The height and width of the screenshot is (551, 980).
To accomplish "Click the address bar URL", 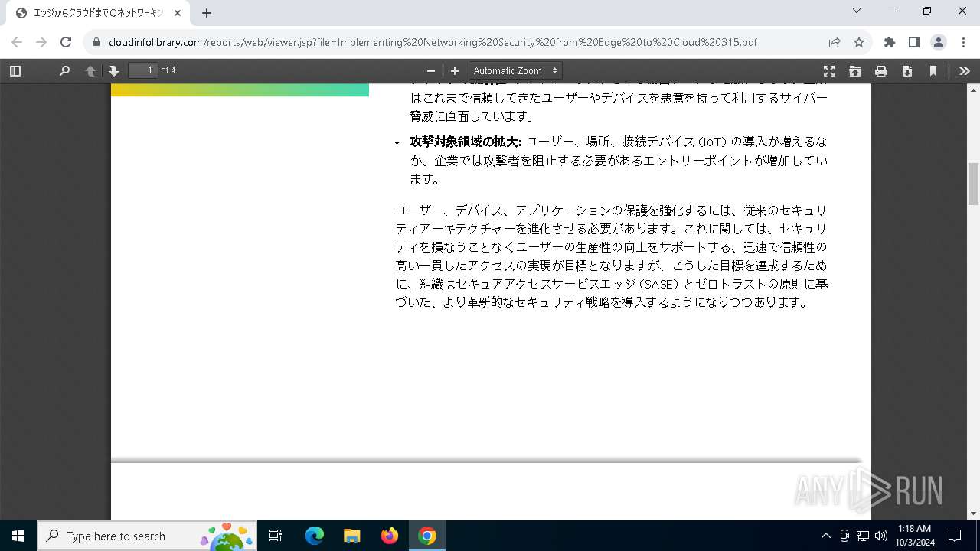I will (x=433, y=42).
